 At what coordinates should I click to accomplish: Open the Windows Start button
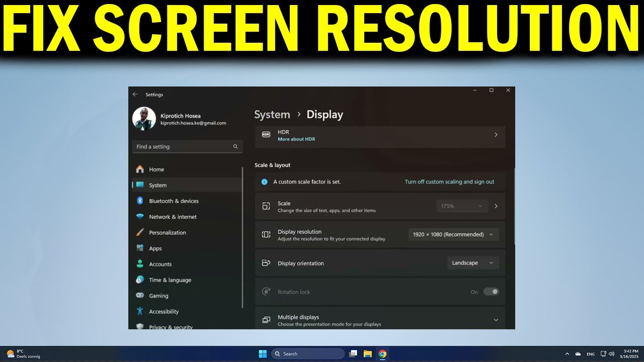pyautogui.click(x=263, y=354)
